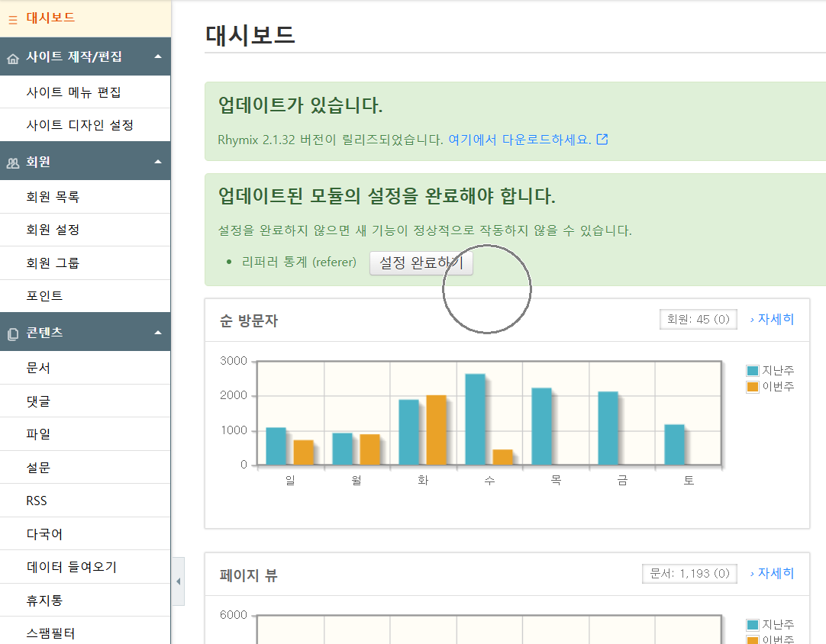Click 여기에서 다운로드하세요 link
The height and width of the screenshot is (644, 826).
[x=519, y=140]
